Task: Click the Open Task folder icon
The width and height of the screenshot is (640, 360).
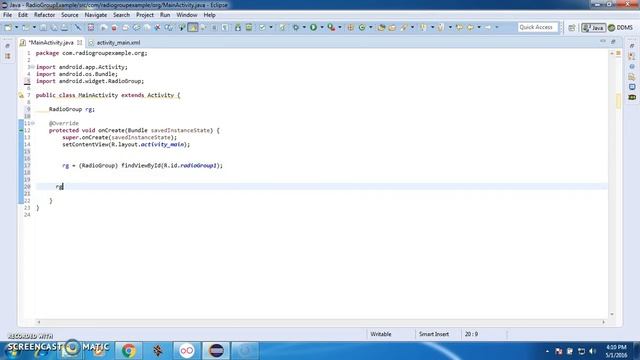Action: click(392, 27)
